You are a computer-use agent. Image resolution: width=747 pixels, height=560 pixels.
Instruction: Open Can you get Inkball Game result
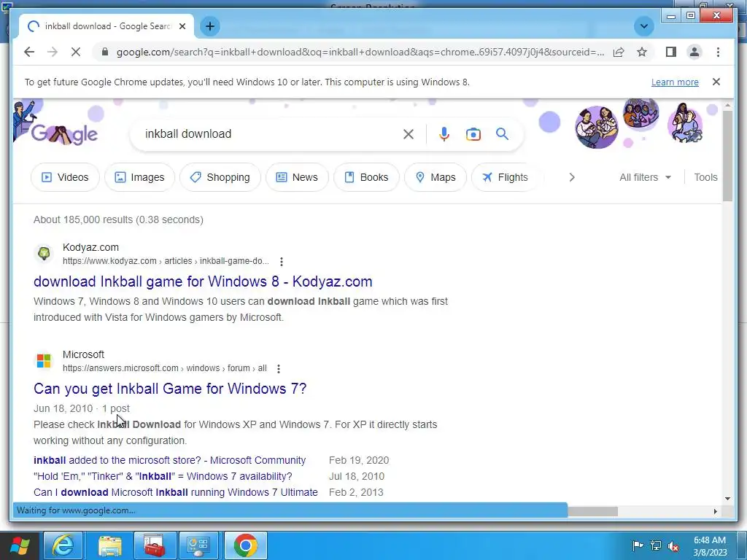click(x=170, y=389)
